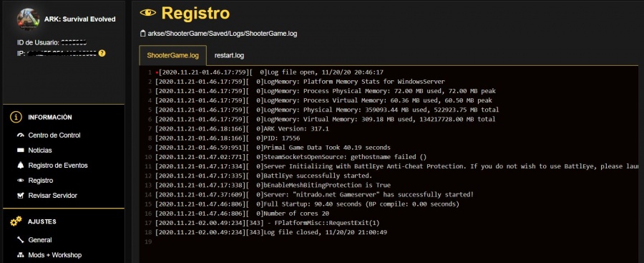Click the ARK: Survival Evolved game avatar

28,19
